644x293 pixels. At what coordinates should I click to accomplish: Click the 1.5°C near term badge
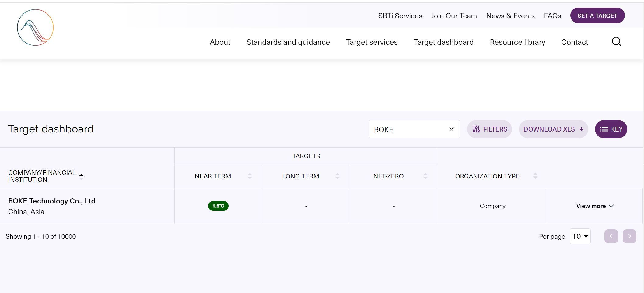pyautogui.click(x=218, y=206)
